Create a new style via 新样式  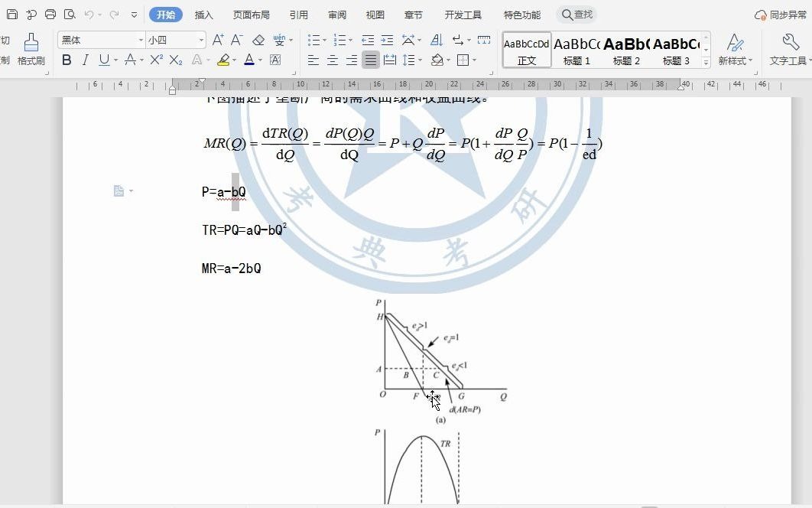pyautogui.click(x=734, y=47)
